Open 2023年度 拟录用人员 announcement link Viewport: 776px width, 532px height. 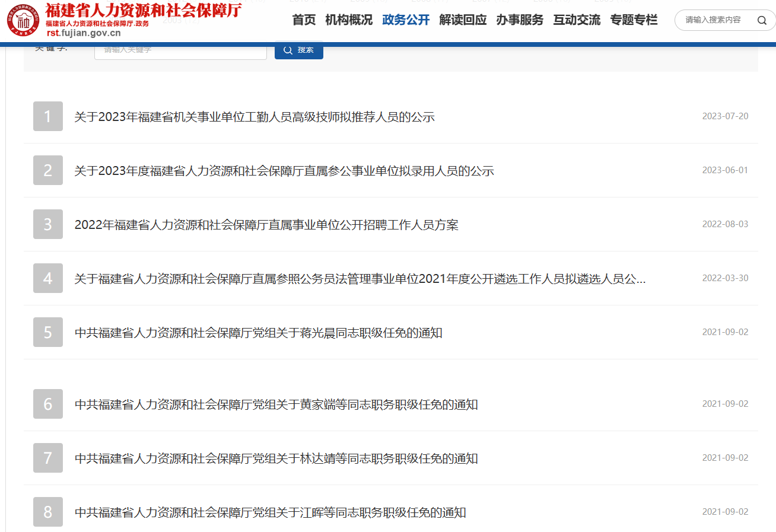tap(284, 171)
